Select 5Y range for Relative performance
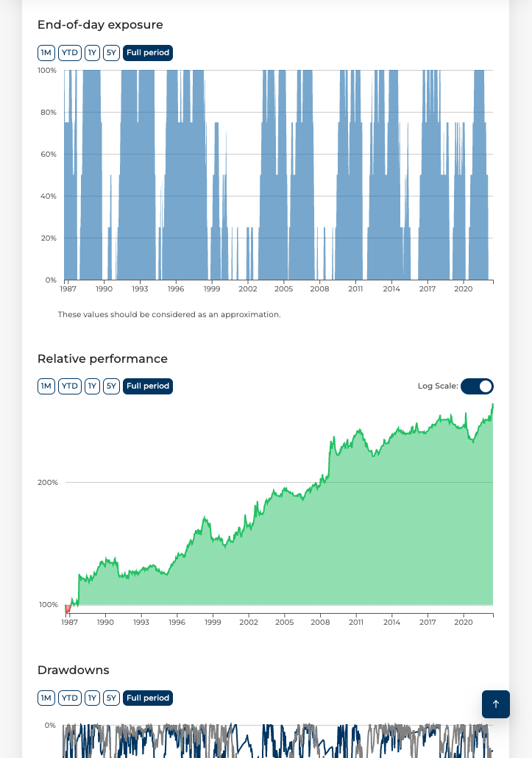 pyautogui.click(x=111, y=386)
